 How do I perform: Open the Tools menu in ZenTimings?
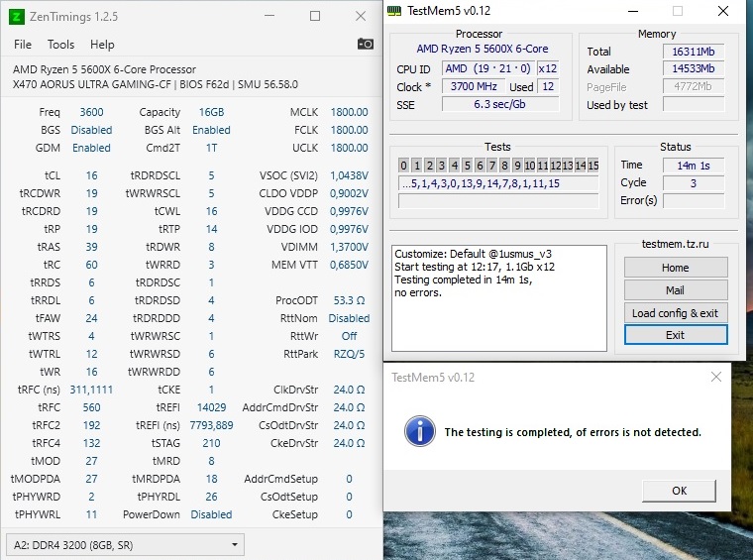tap(61, 45)
